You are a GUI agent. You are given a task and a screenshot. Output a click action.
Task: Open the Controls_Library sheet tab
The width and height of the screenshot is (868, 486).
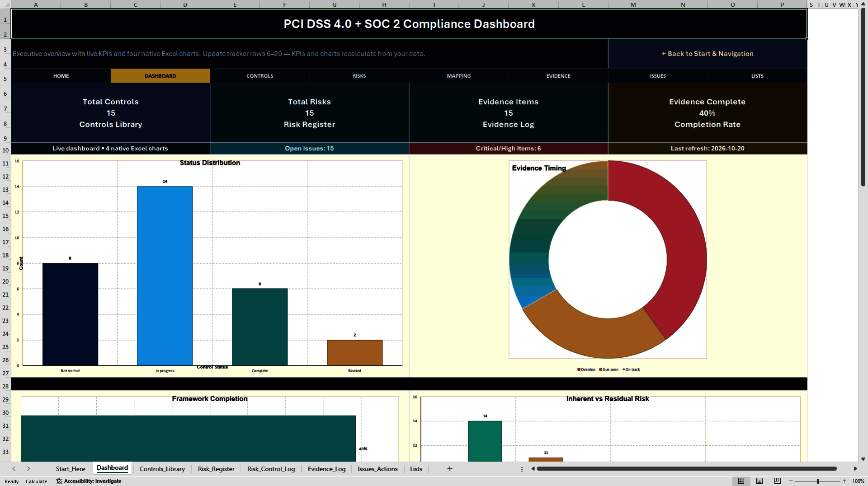tap(162, 469)
